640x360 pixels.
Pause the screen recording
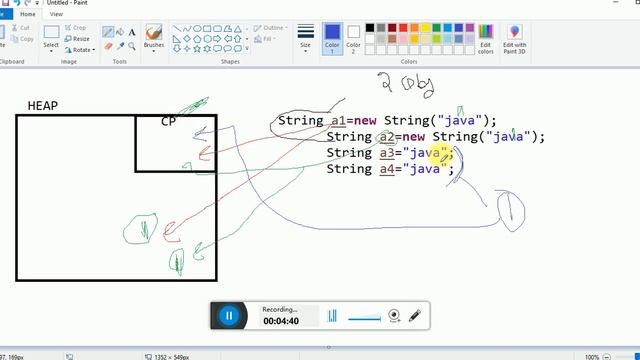pyautogui.click(x=229, y=316)
